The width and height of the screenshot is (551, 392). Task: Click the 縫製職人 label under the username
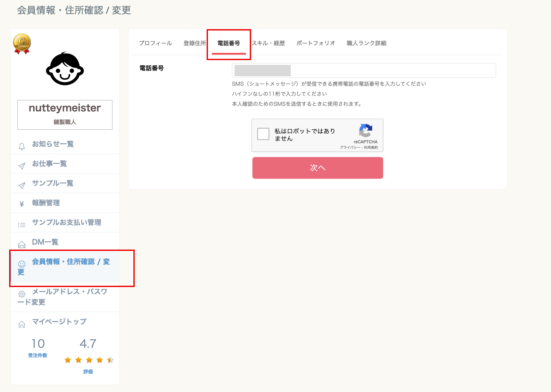65,122
